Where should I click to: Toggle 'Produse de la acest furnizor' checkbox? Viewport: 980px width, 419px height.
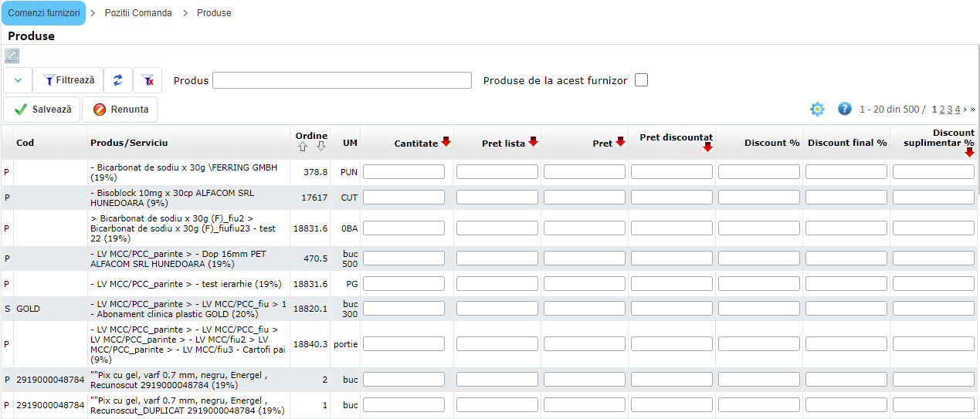(641, 80)
